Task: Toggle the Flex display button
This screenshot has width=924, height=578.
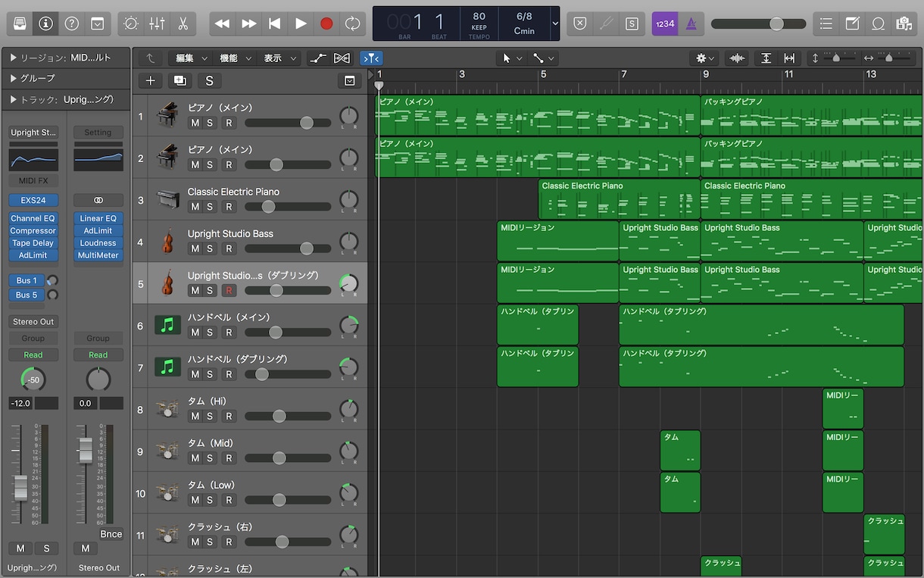Action: [x=342, y=58]
